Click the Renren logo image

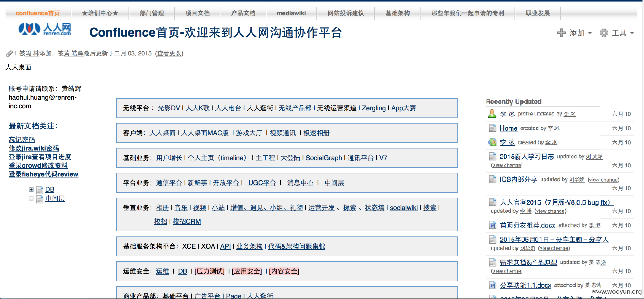(45, 29)
